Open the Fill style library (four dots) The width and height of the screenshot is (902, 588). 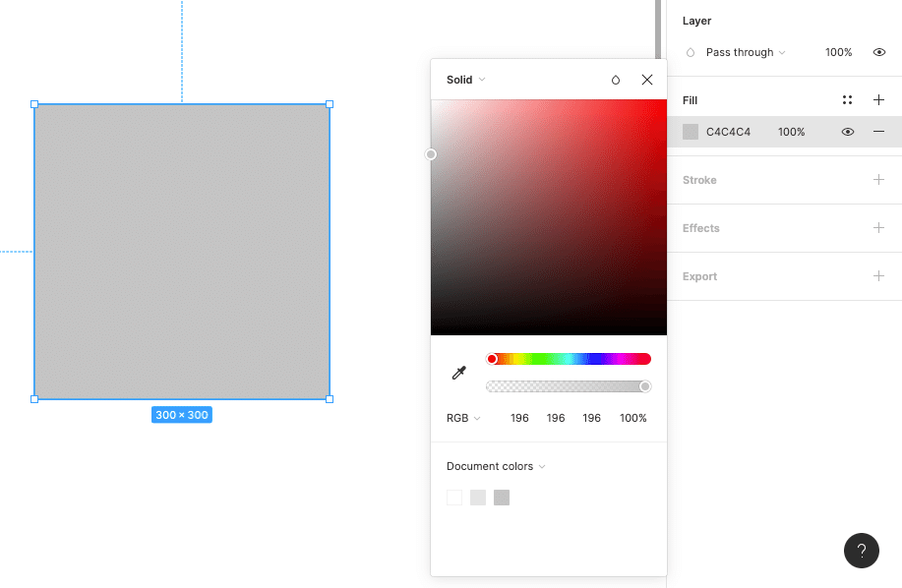(847, 100)
